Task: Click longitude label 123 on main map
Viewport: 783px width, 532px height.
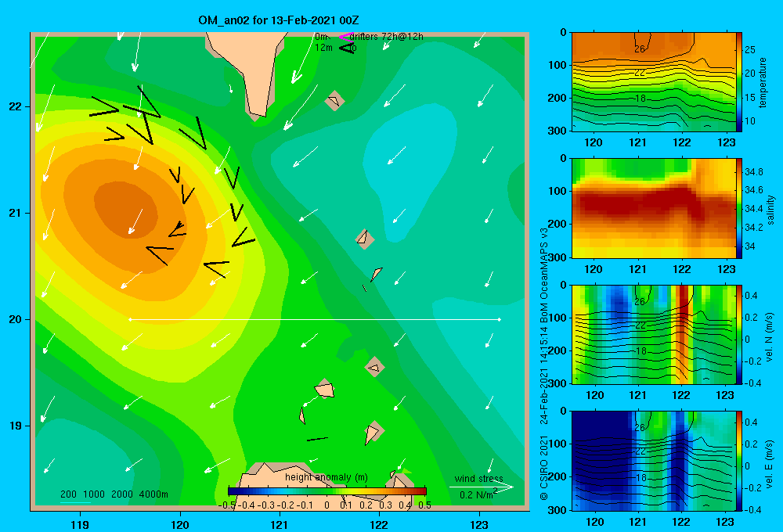Action: pyautogui.click(x=479, y=524)
